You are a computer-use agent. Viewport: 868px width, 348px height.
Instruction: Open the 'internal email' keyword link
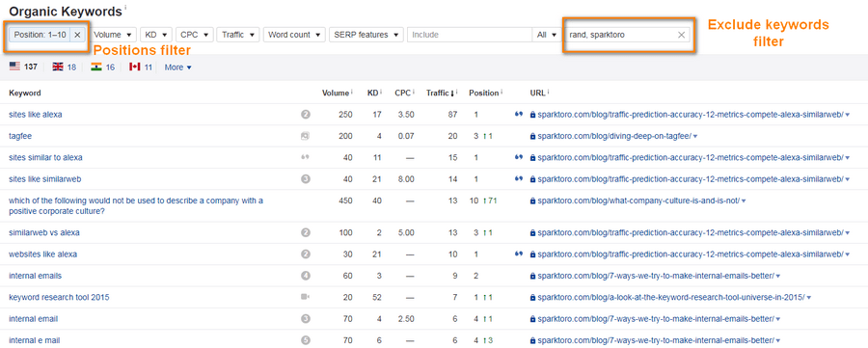tap(33, 319)
